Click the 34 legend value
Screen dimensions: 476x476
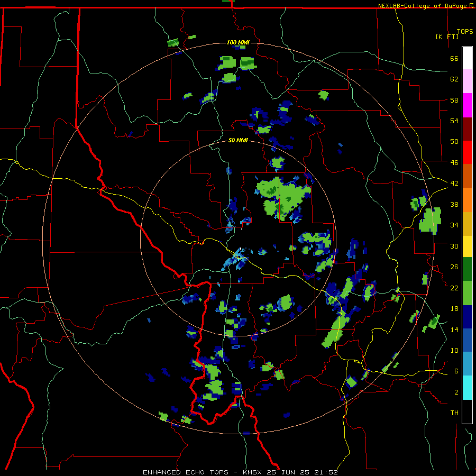point(454,225)
